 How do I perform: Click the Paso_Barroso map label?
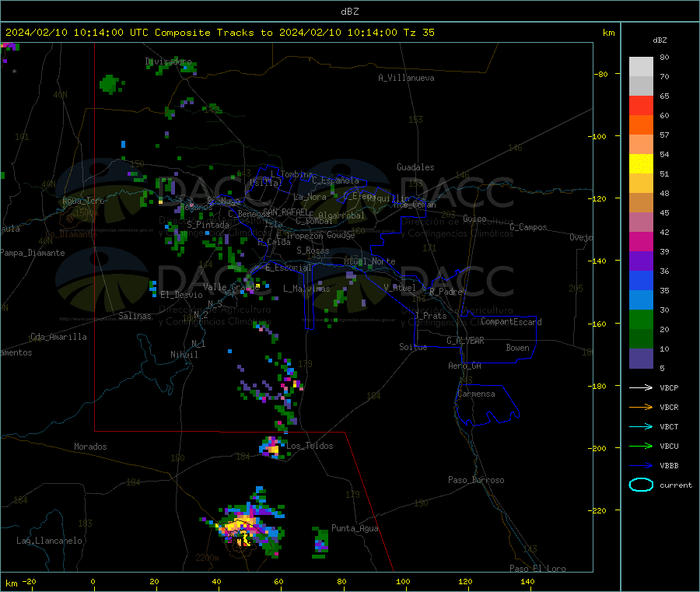(x=476, y=480)
